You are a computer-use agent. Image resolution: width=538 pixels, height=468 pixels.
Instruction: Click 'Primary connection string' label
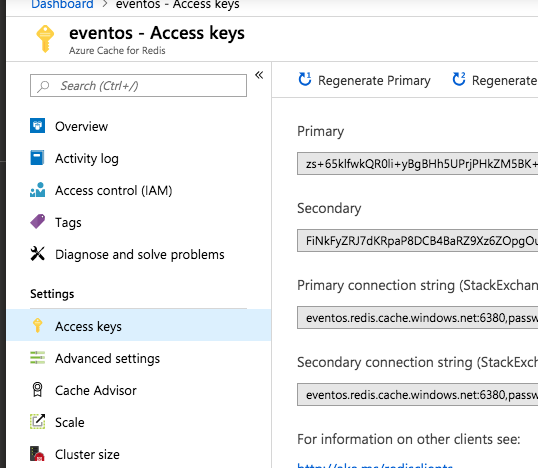click(418, 285)
